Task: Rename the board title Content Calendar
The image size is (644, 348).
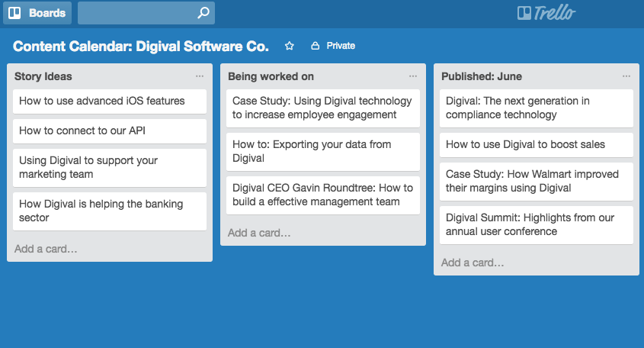Action: [x=141, y=46]
